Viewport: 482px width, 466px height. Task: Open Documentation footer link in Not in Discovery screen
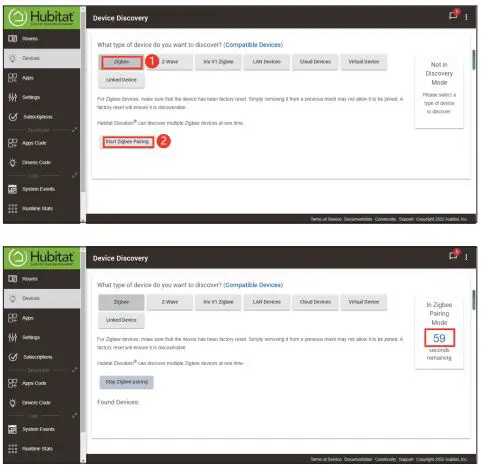click(358, 220)
